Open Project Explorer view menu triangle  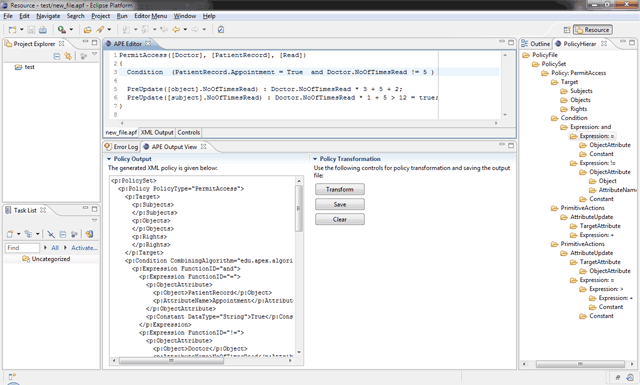click(x=95, y=54)
